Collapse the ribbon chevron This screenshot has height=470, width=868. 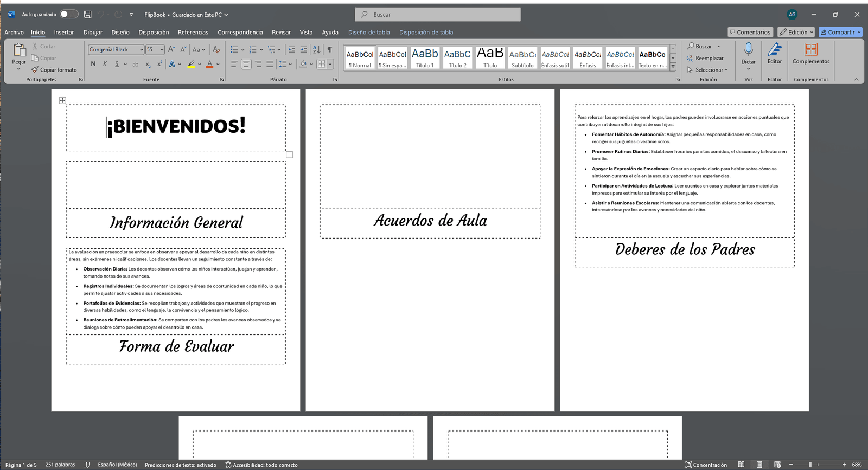[x=856, y=79]
